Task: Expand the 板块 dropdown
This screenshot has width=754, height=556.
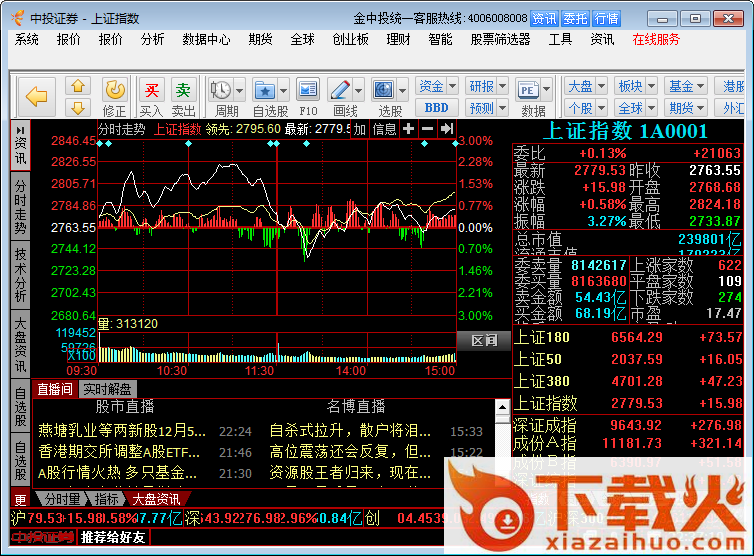Action: pyautogui.click(x=652, y=87)
